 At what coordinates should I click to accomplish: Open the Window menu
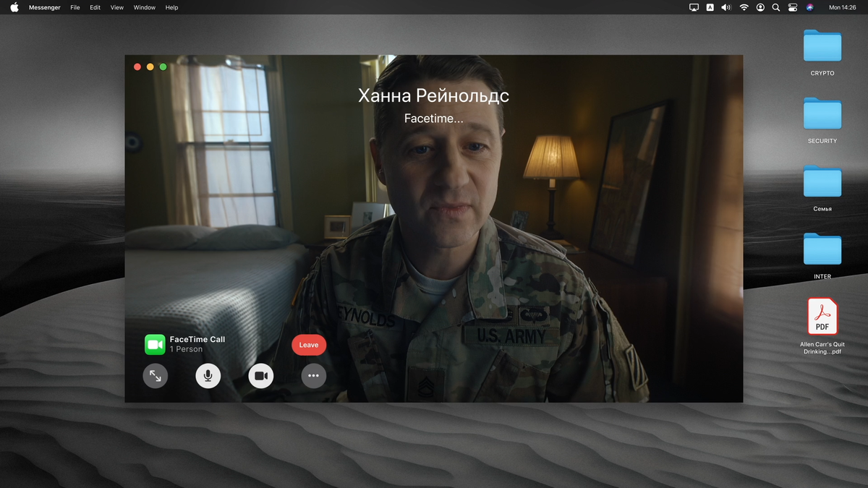(145, 7)
